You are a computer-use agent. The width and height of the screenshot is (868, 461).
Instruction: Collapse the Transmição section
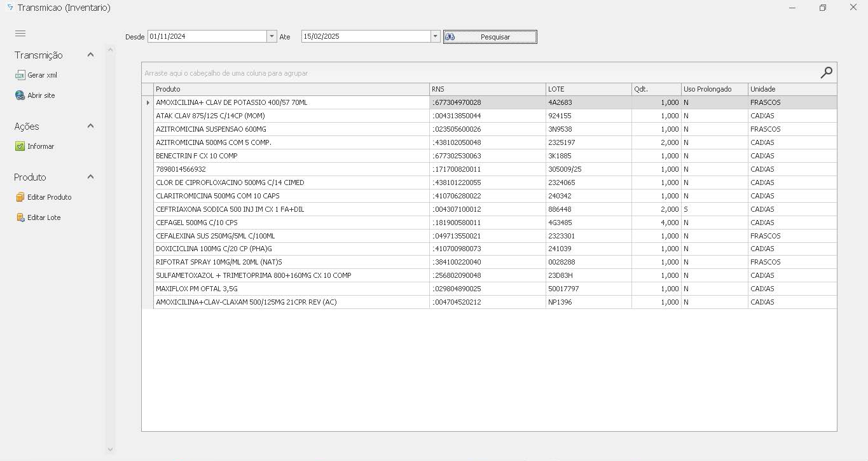(x=90, y=55)
